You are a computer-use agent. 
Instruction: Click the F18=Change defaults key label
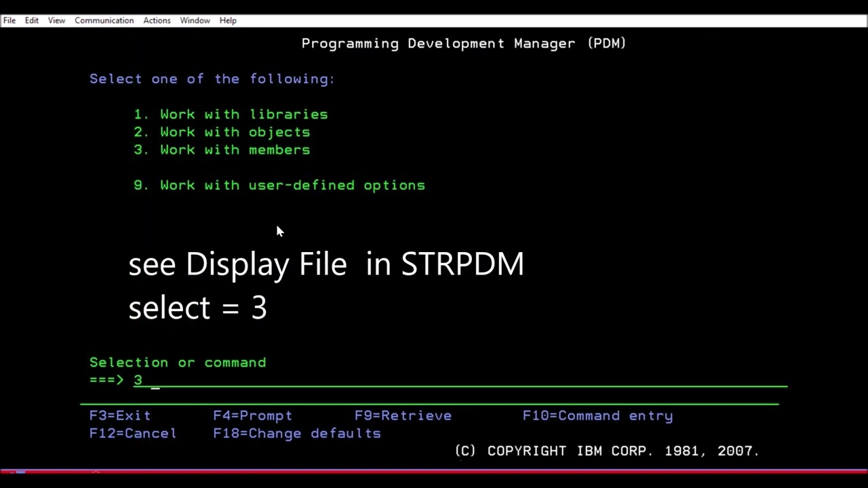point(297,433)
